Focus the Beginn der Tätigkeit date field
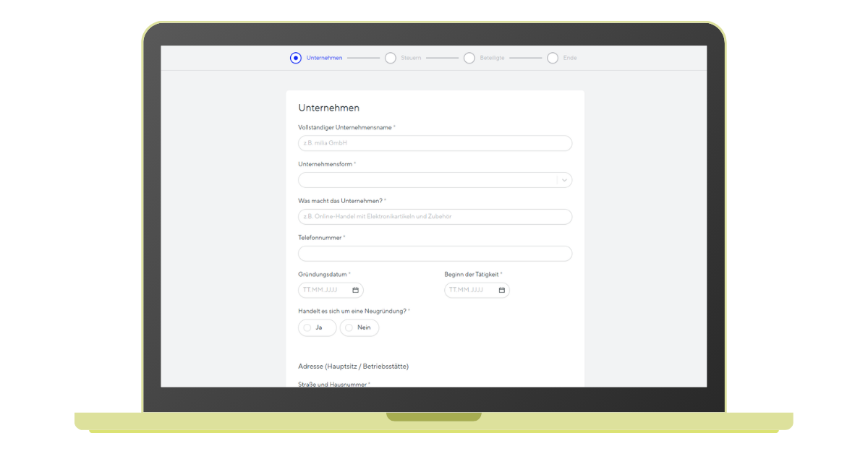868x454 pixels. (477, 290)
